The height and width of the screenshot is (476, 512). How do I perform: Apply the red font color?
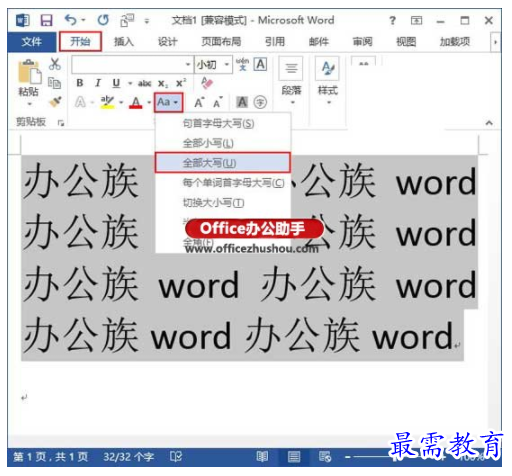(136, 102)
